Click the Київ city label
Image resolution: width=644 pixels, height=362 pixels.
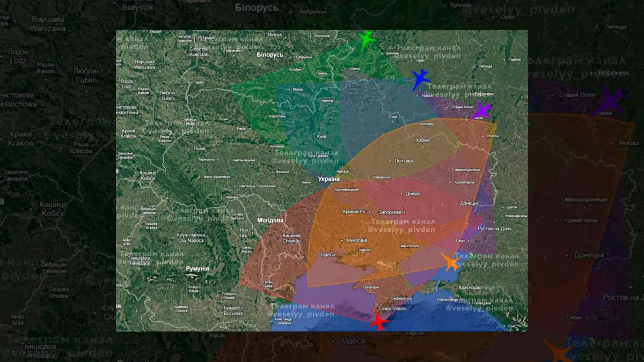322,136
